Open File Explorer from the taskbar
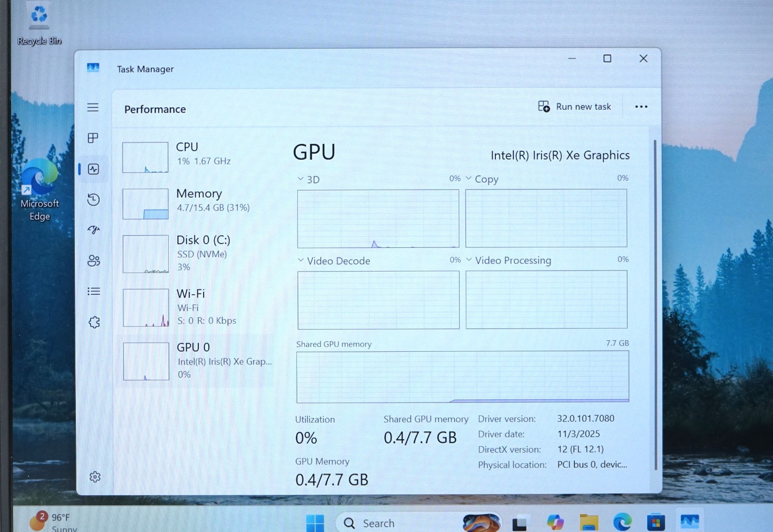The height and width of the screenshot is (532, 773). pyautogui.click(x=589, y=522)
